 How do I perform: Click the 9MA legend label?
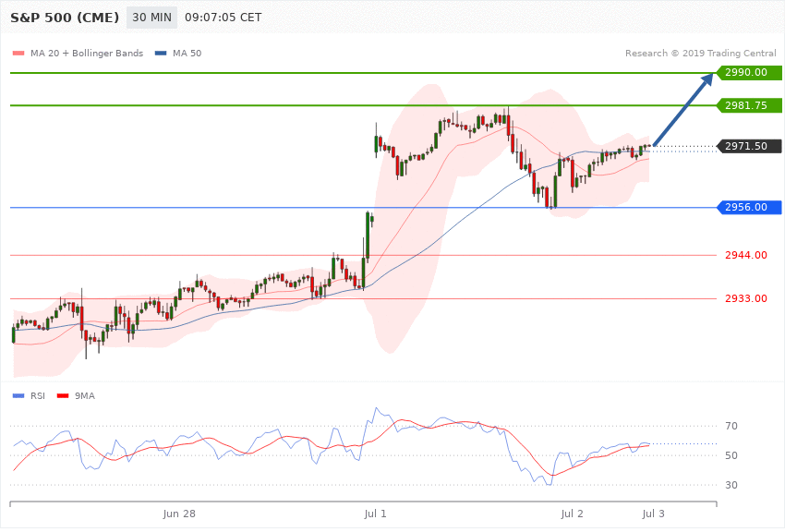tap(85, 396)
